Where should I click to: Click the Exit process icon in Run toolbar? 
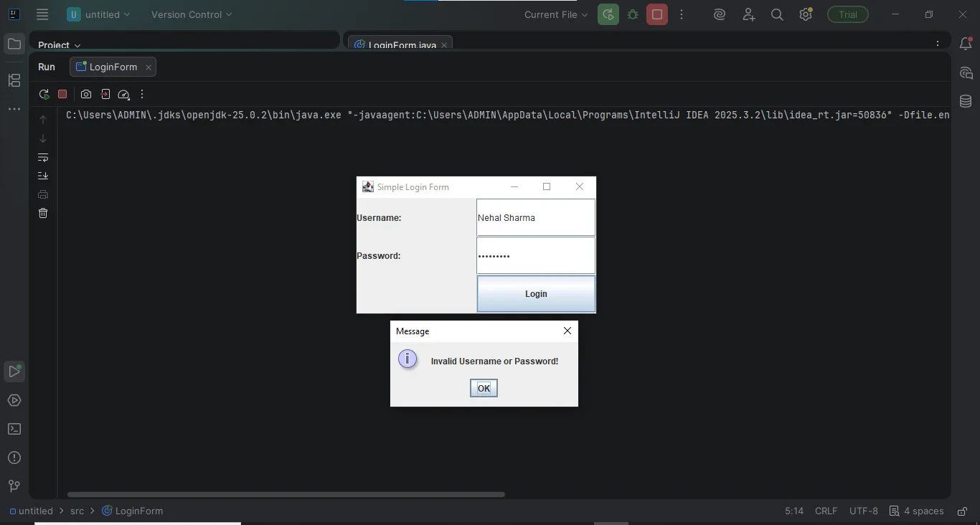point(105,94)
